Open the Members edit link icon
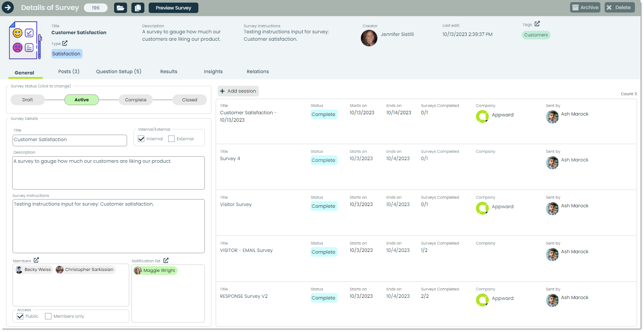Viewport: 644px width, 332px height. pyautogui.click(x=36, y=260)
